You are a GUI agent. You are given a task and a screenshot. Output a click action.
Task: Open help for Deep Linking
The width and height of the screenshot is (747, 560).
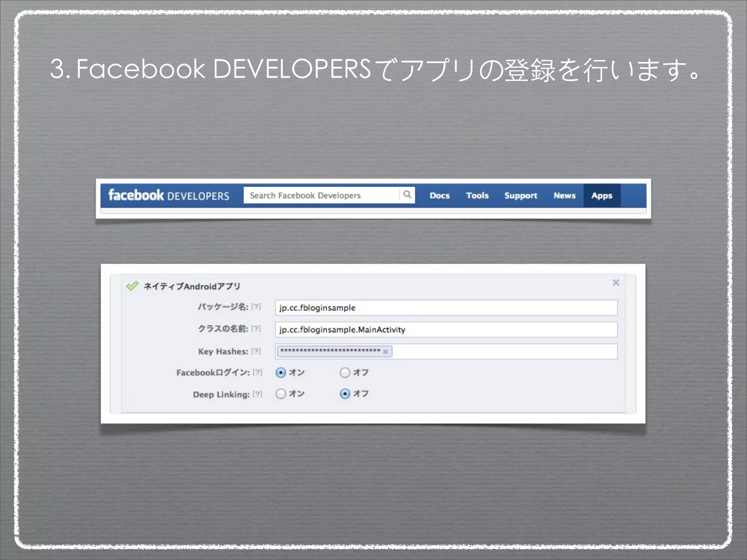pos(258,394)
